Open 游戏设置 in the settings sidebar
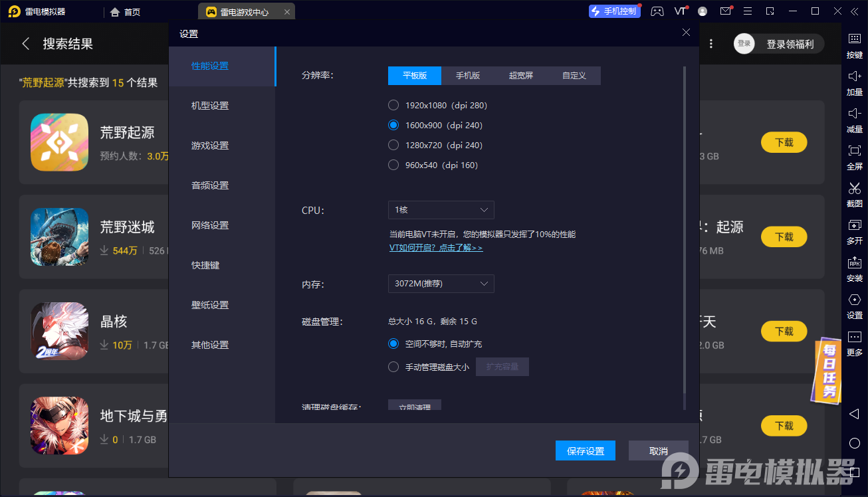 click(x=222, y=146)
